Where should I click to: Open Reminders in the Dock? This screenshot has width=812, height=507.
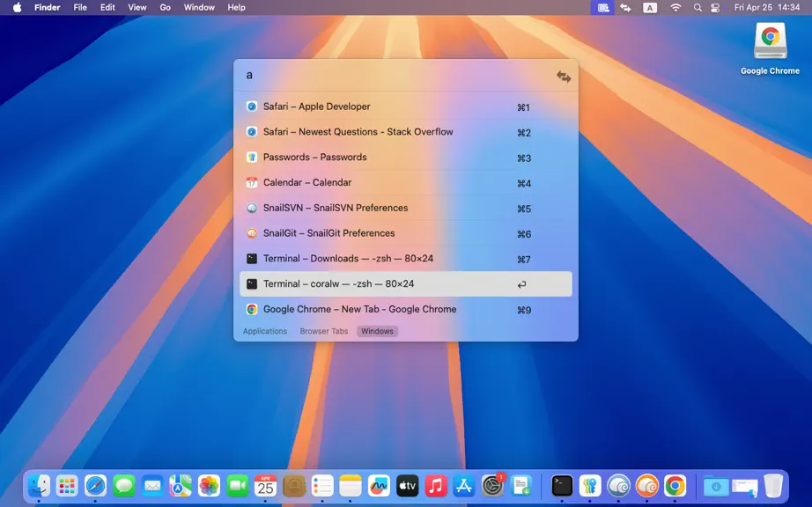coord(322,486)
